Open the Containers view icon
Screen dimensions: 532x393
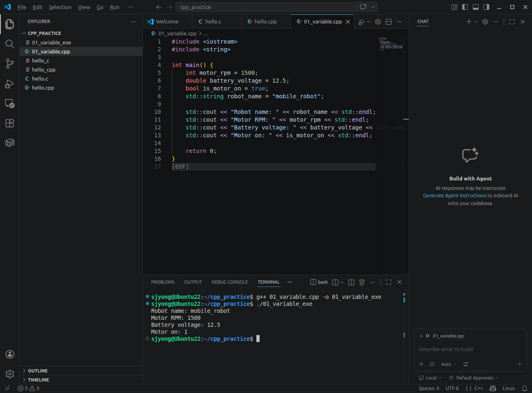coord(10,143)
